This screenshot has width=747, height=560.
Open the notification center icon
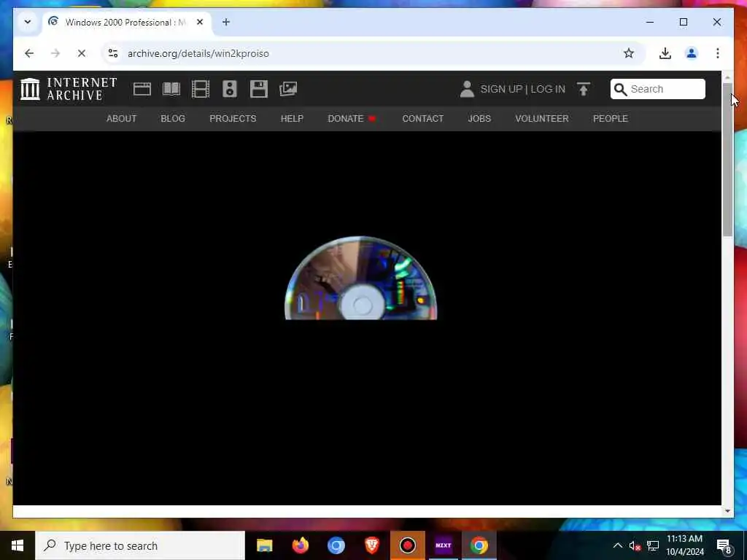coord(724,545)
